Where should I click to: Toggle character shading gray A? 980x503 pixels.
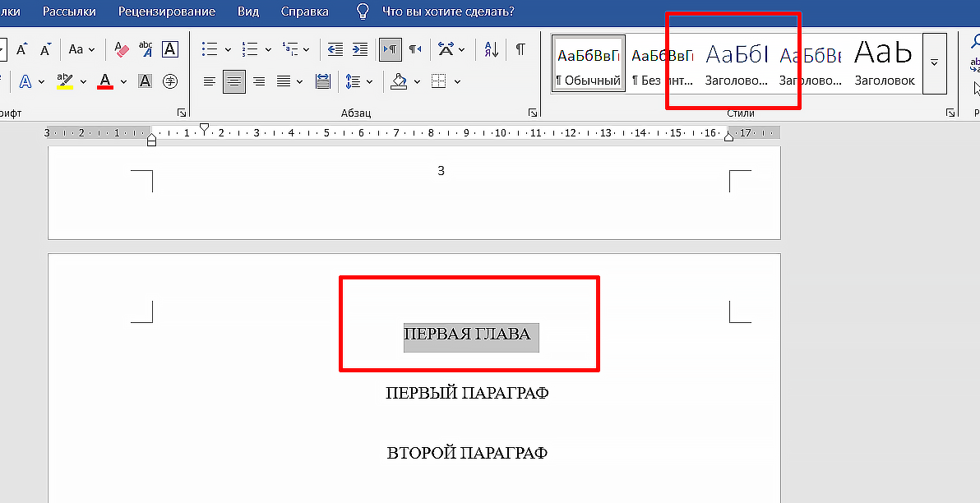click(145, 81)
